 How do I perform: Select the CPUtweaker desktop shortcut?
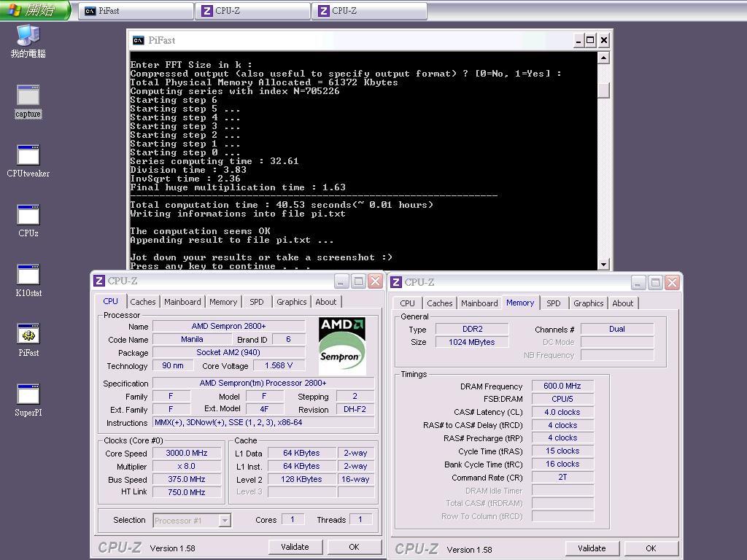[28, 161]
